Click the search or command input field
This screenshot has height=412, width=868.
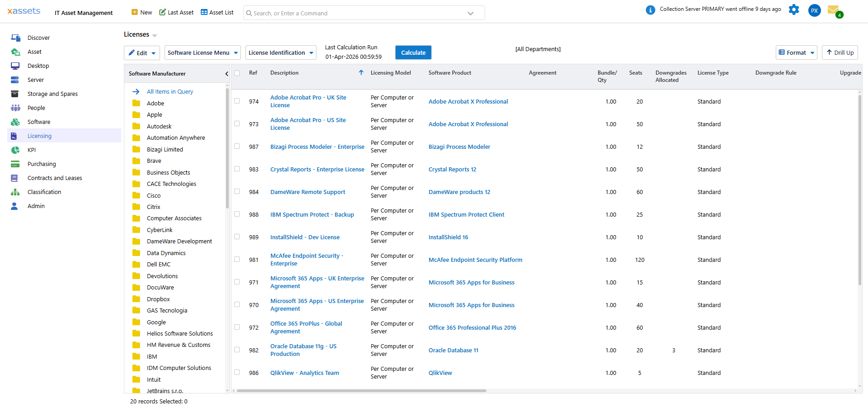pyautogui.click(x=357, y=13)
